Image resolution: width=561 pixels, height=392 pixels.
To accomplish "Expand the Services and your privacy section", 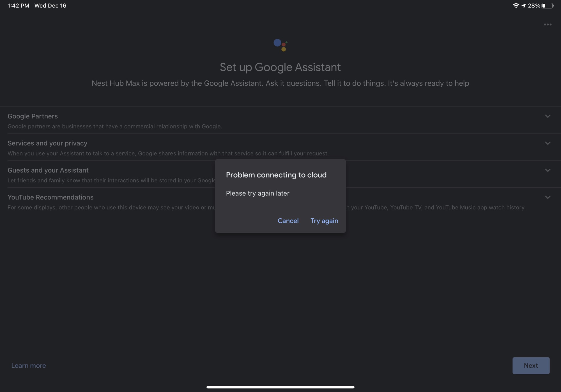I will (548, 143).
